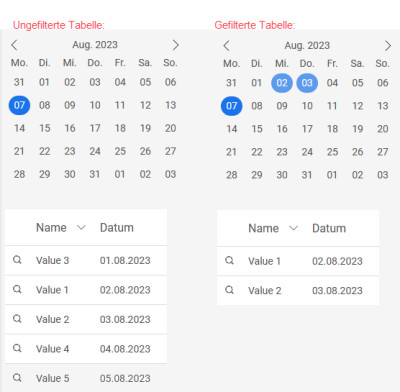
Task: Expand Name column sort chevron in filtered table
Action: click(x=293, y=228)
